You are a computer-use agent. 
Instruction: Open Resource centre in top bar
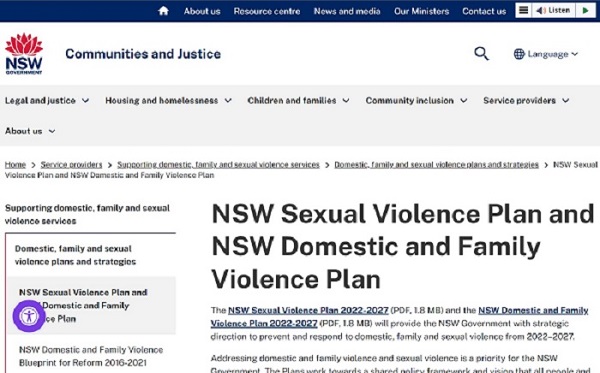point(267,11)
